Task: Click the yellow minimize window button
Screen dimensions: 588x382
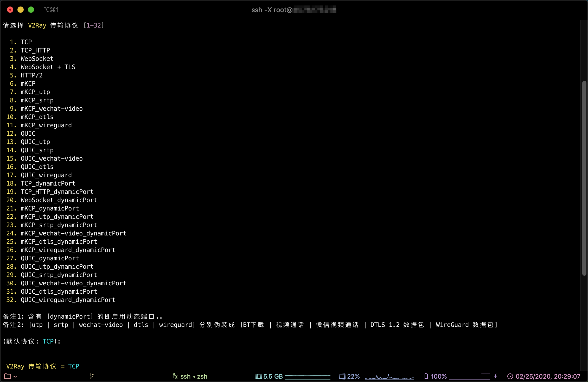Action: click(x=21, y=10)
